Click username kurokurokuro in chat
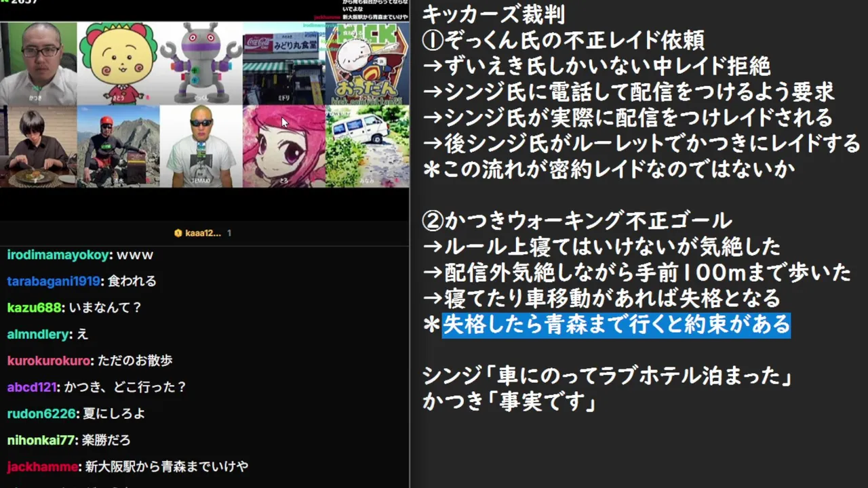This screenshot has height=488, width=868. point(50,361)
